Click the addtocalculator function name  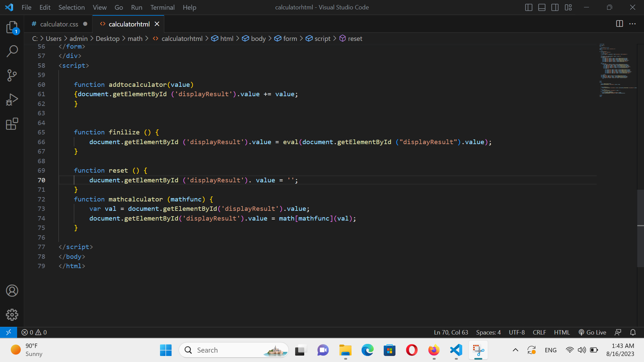click(x=138, y=84)
